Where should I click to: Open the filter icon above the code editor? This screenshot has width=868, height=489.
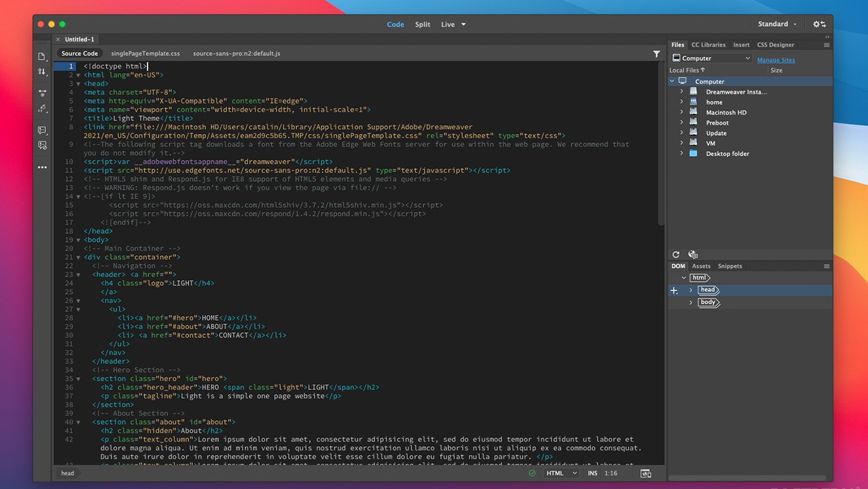click(x=657, y=54)
